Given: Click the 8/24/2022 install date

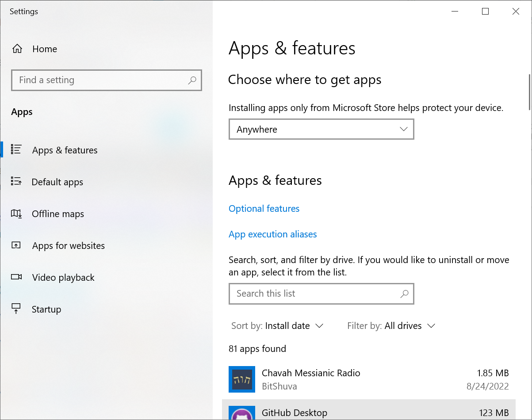Looking at the screenshot, I should coord(488,386).
